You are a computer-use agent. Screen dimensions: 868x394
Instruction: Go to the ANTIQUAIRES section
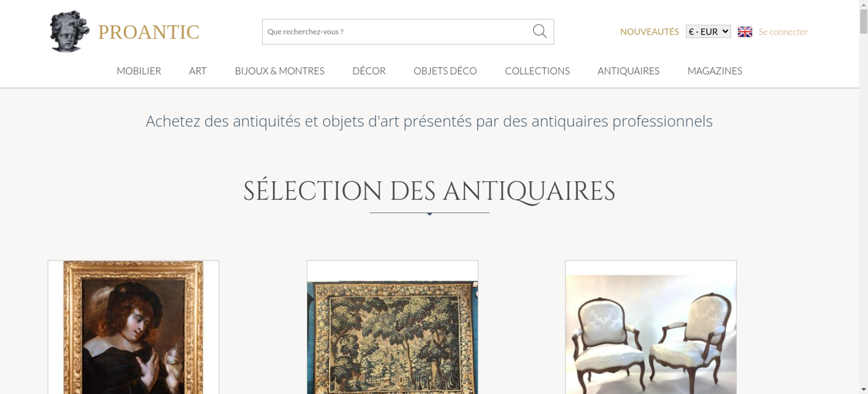click(x=628, y=71)
